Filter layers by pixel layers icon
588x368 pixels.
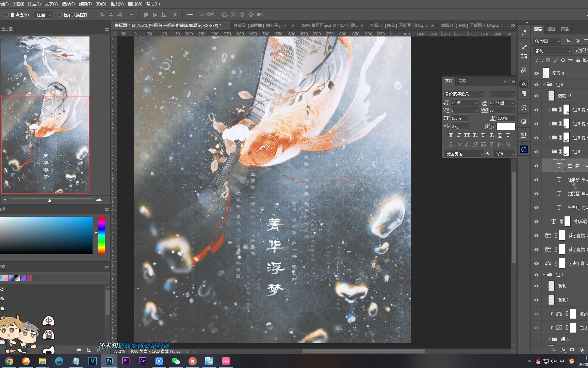[569, 41]
